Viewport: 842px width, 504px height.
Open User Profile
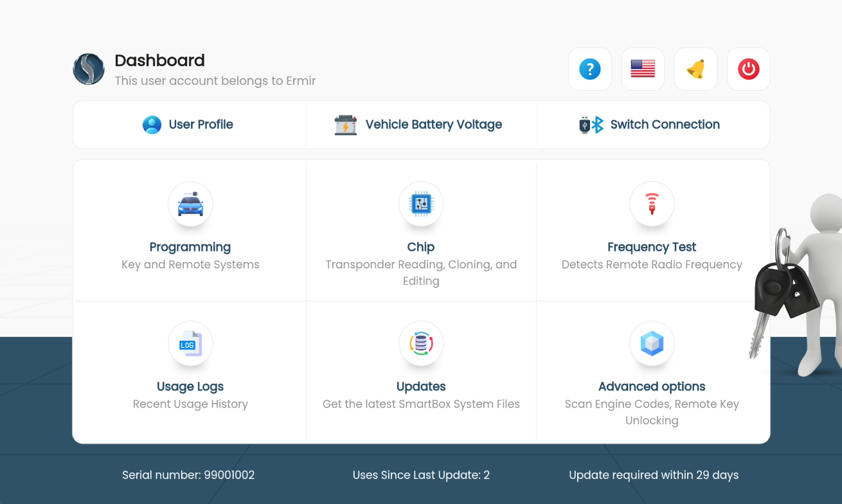201,125
